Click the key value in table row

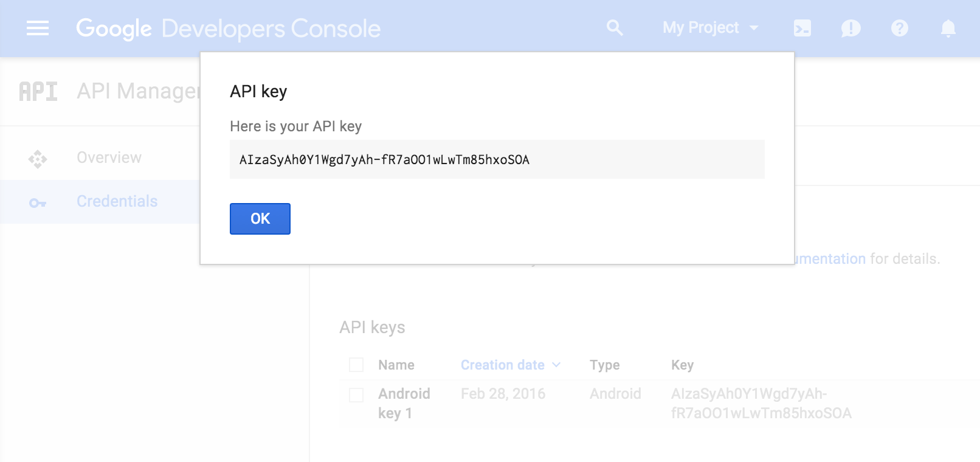tap(761, 404)
